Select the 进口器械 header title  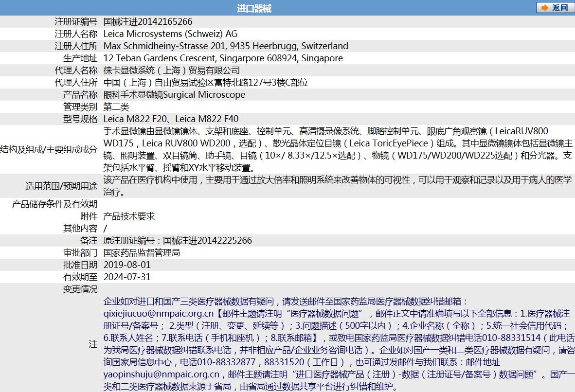click(254, 8)
